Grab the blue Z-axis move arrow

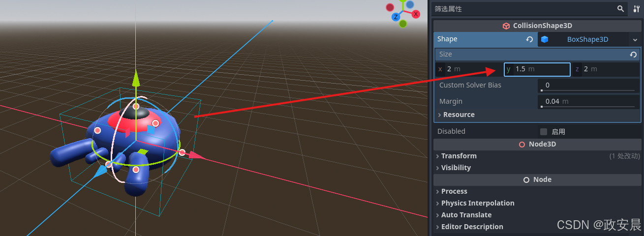pyautogui.click(x=100, y=171)
